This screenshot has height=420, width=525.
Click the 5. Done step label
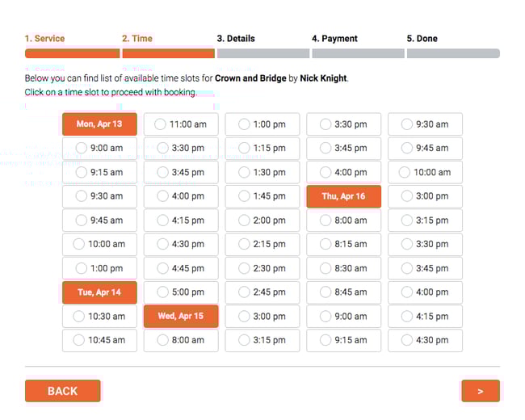[x=422, y=39]
